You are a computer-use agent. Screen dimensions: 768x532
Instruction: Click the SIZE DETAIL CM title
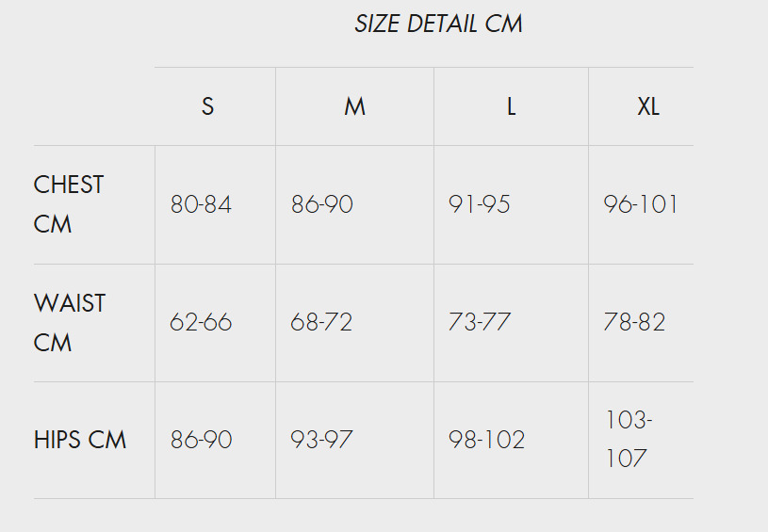tap(438, 24)
